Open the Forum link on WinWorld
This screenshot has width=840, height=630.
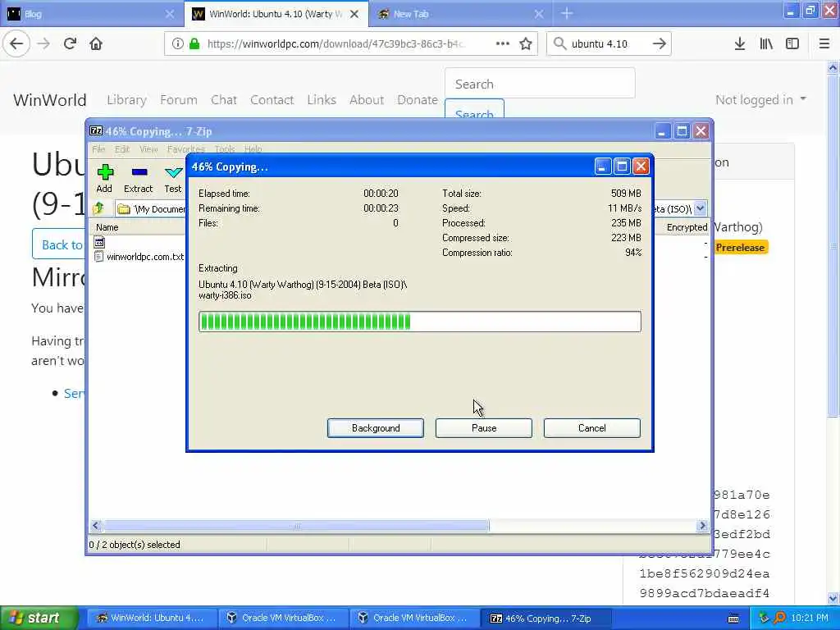pyautogui.click(x=178, y=100)
